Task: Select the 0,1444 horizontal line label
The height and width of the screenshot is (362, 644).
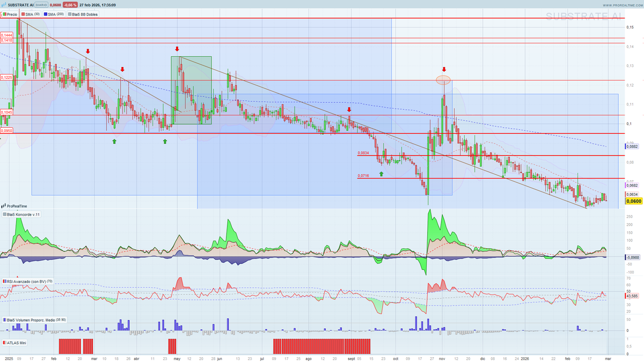Action: pyautogui.click(x=6, y=35)
